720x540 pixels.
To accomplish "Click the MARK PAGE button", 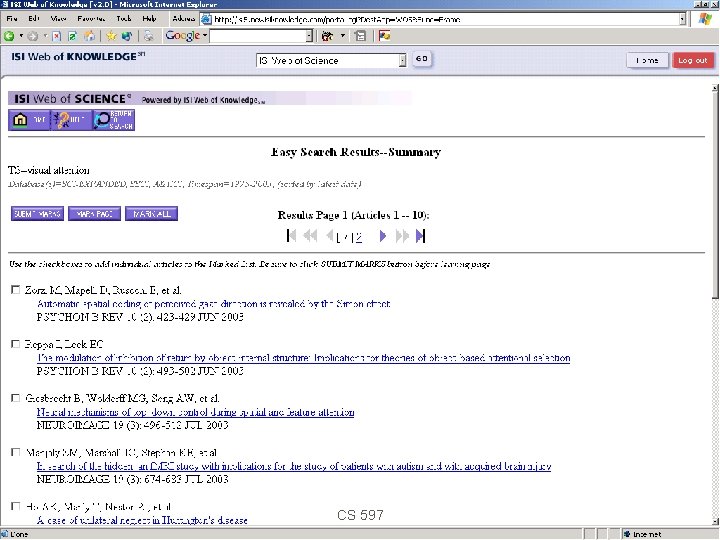I will coord(94,214).
